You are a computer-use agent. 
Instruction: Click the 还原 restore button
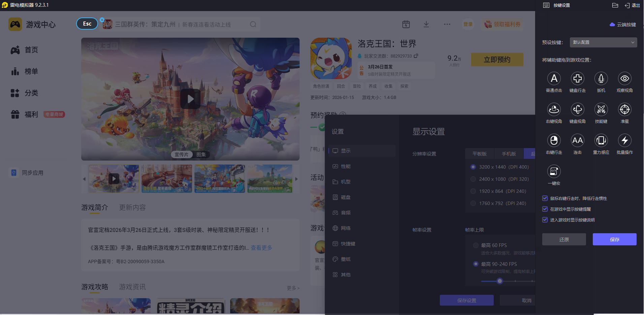click(x=564, y=239)
